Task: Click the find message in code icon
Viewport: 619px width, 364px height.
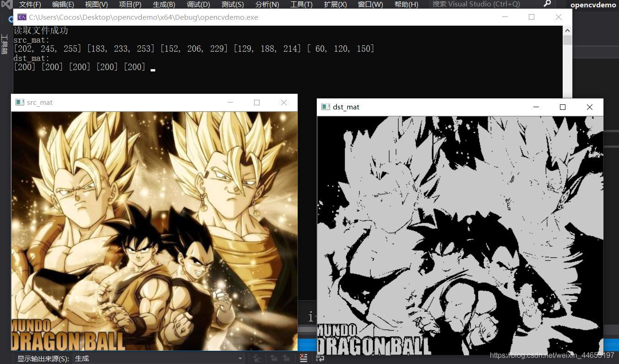Action: [x=257, y=359]
